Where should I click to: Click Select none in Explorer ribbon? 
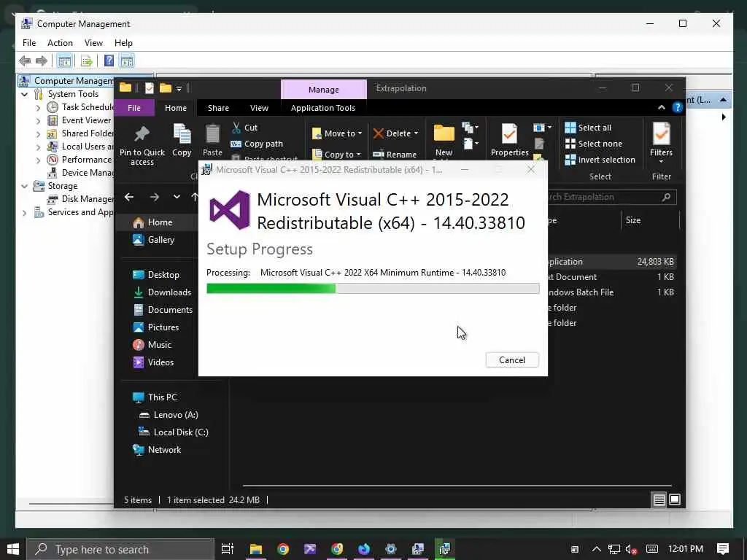pyautogui.click(x=594, y=144)
